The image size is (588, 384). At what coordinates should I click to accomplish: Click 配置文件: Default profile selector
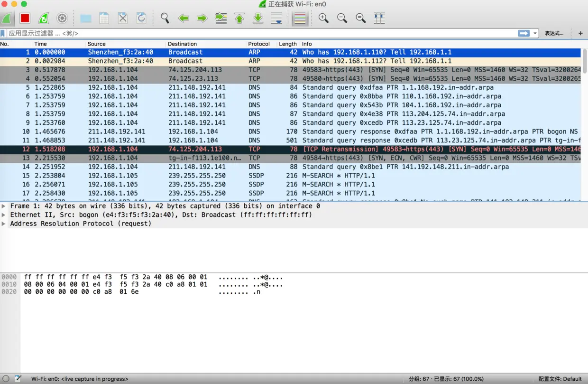pyautogui.click(x=560, y=379)
